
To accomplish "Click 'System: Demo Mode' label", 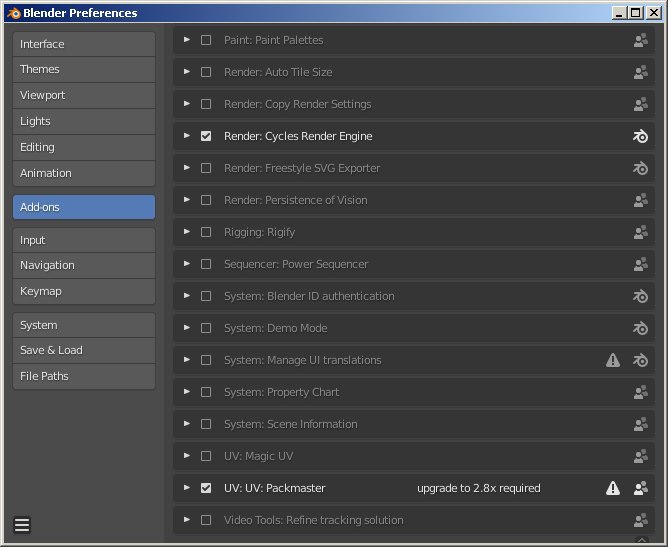I will 276,328.
